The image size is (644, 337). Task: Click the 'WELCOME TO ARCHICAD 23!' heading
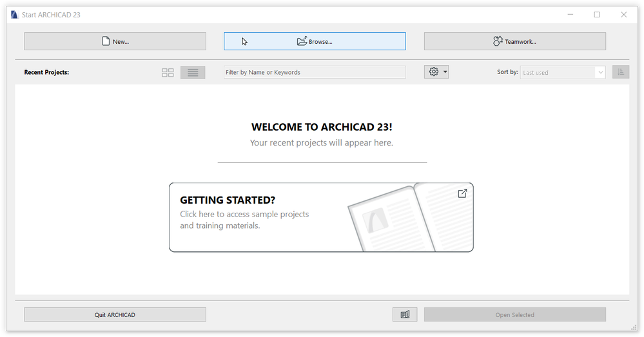[322, 127]
